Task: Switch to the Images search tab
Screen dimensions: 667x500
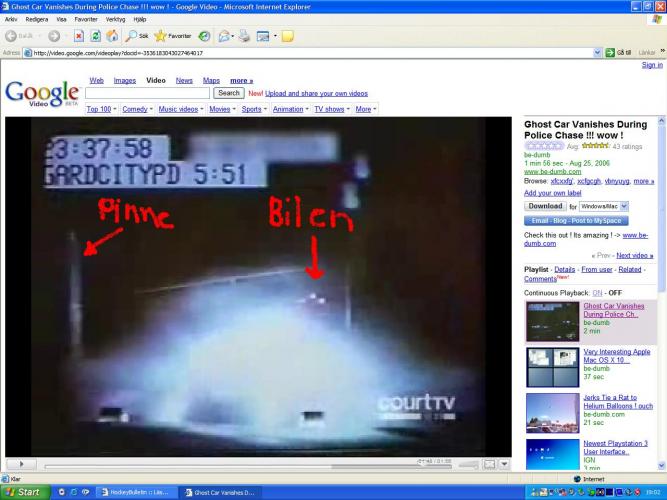Action: (x=125, y=80)
